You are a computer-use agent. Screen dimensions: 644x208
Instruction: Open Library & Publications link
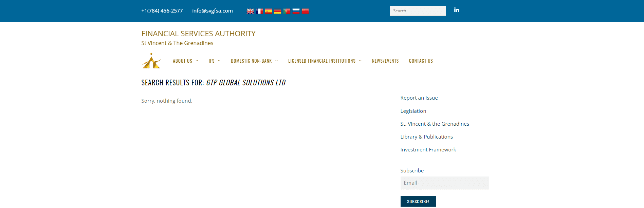coord(427,137)
